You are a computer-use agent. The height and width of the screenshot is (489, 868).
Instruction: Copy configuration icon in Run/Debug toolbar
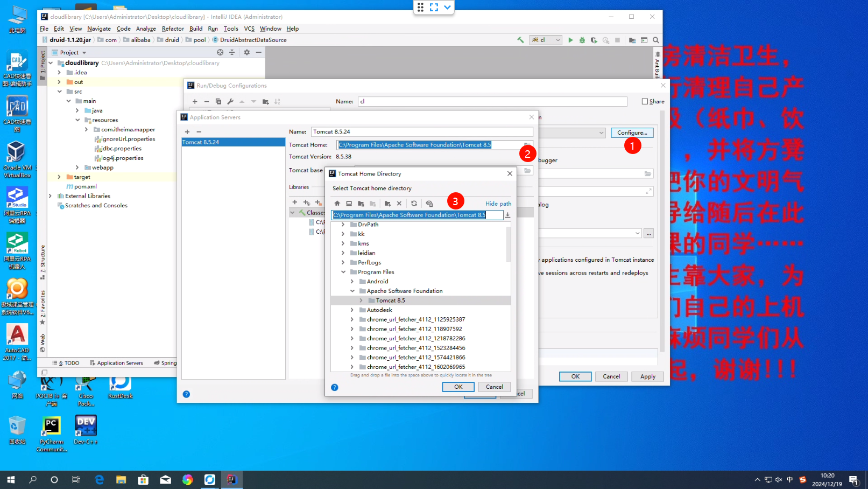(x=218, y=101)
